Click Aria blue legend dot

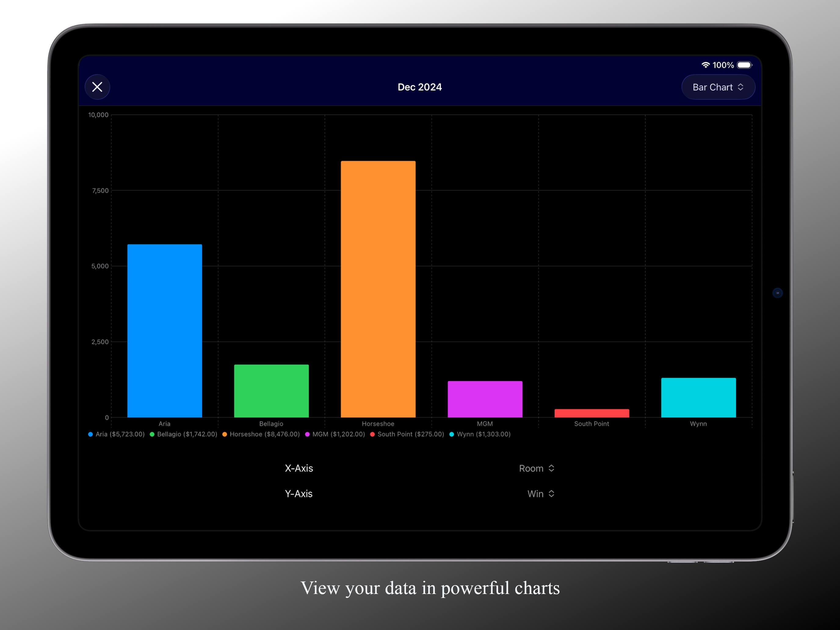[90, 434]
